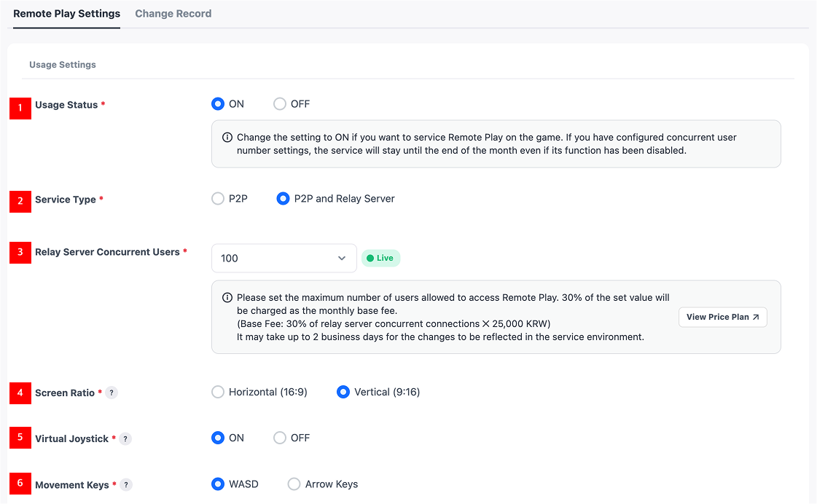Click the red number 3 marker

pos(20,252)
